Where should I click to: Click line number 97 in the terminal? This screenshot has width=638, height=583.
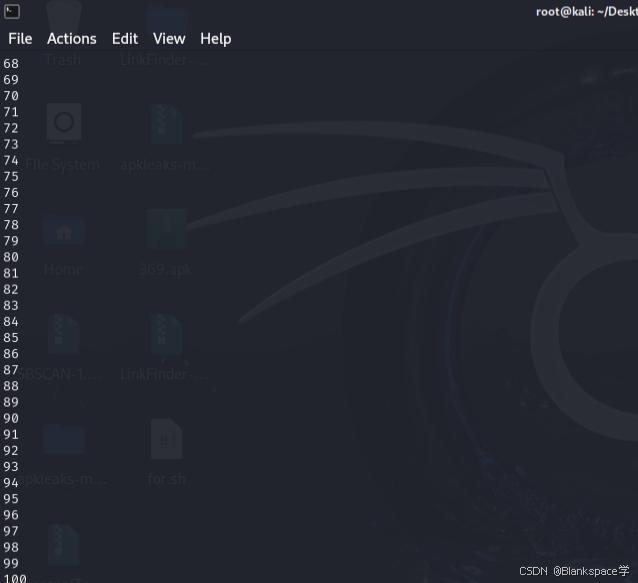[11, 531]
